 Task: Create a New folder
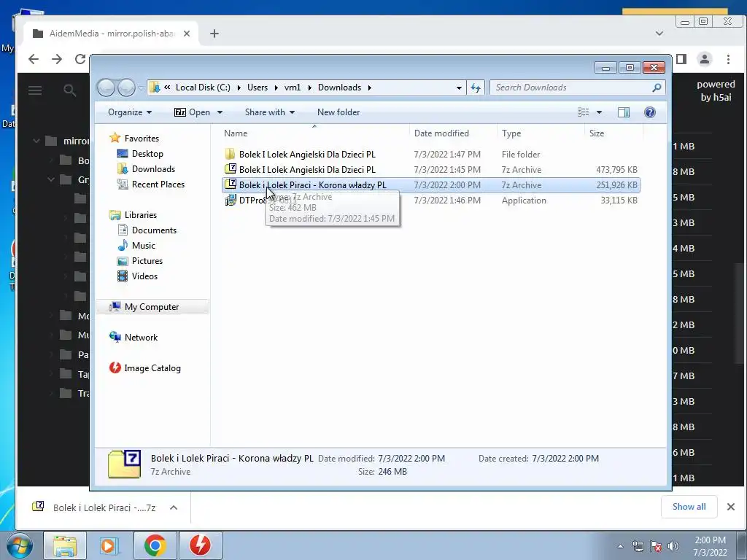tap(338, 112)
